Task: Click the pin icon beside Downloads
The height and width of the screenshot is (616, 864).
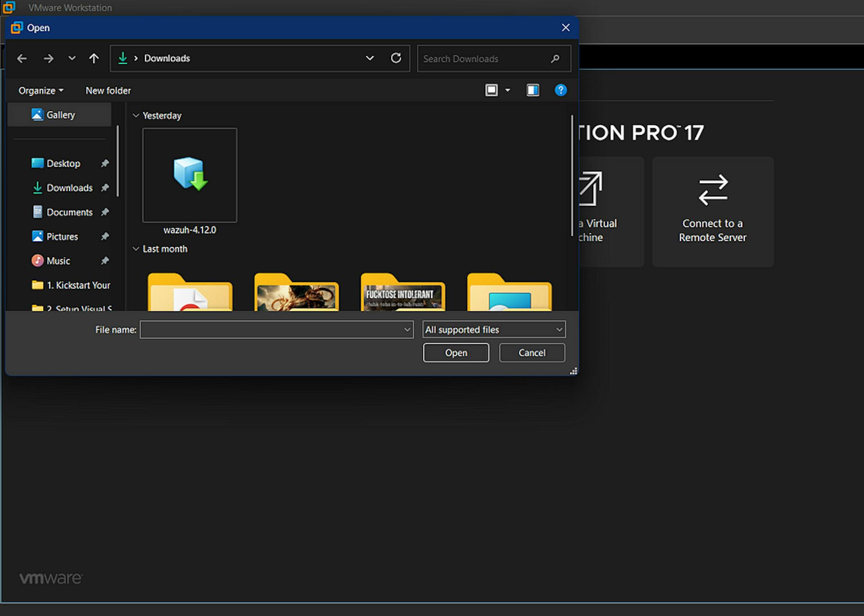Action: [105, 188]
